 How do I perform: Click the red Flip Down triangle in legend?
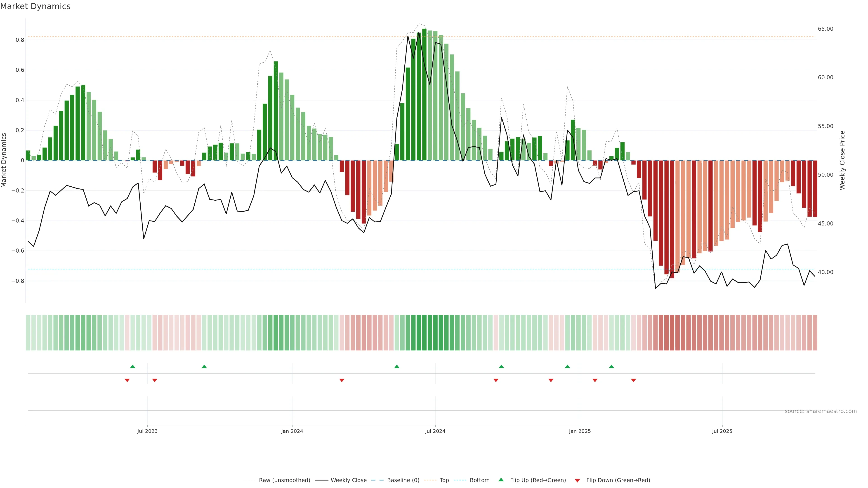(577, 480)
